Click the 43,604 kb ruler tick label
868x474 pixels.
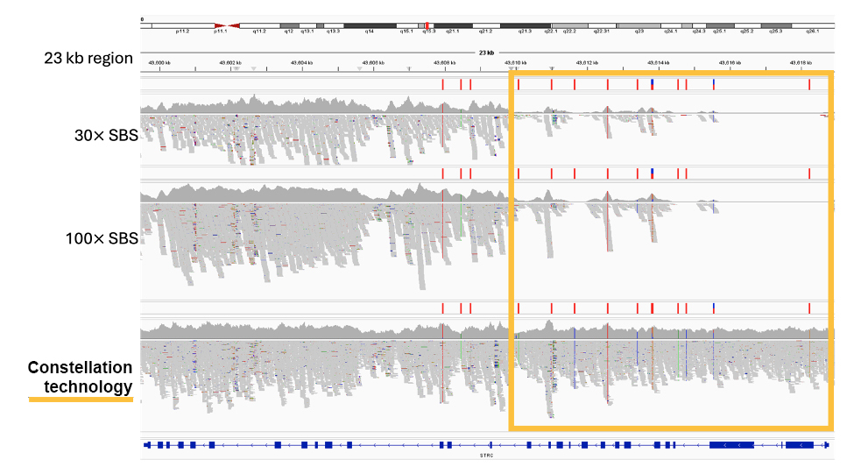pyautogui.click(x=301, y=62)
